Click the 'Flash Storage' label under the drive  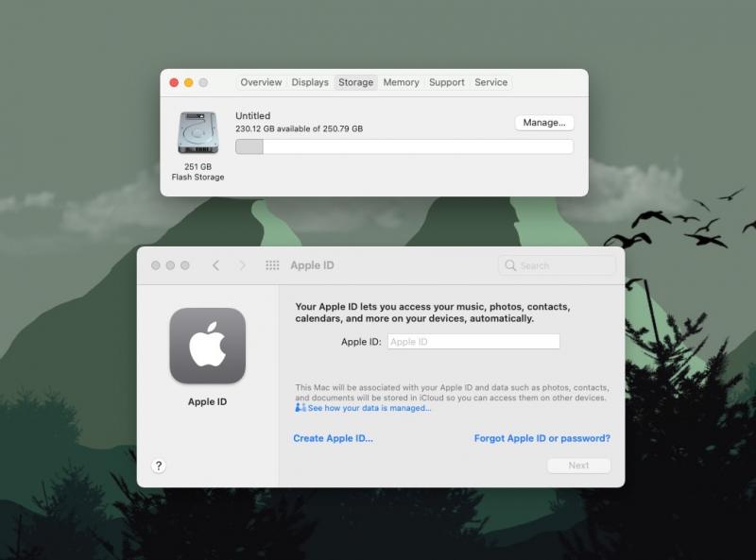tap(198, 178)
